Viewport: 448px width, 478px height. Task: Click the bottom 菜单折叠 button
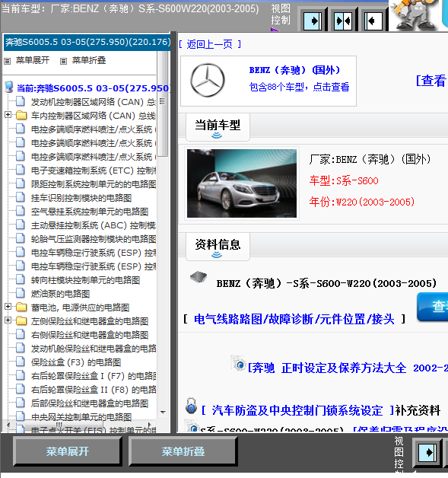[183, 451]
